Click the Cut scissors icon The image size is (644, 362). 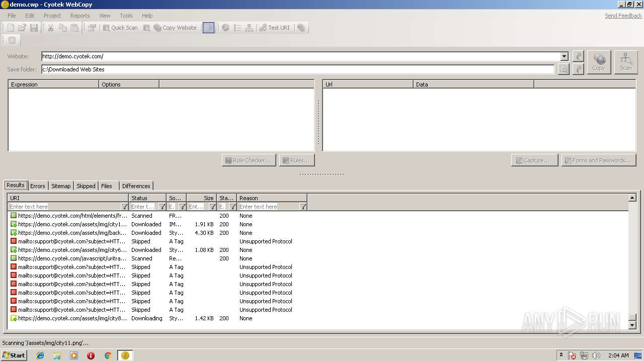[x=51, y=28]
